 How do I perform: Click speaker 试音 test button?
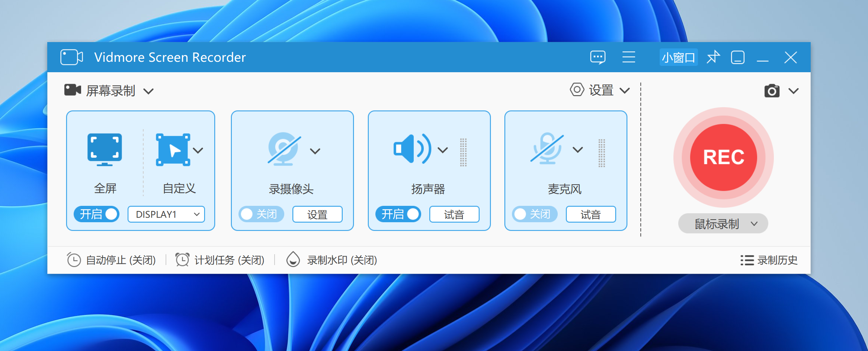coord(454,214)
